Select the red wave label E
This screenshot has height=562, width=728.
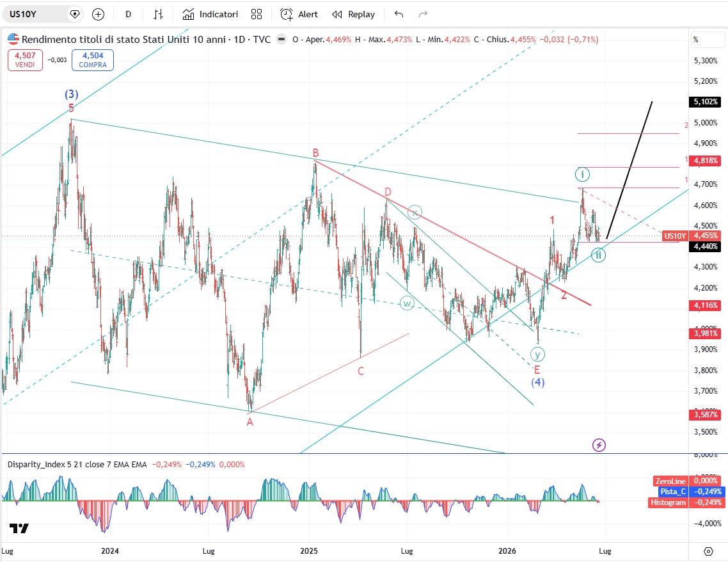tap(537, 370)
